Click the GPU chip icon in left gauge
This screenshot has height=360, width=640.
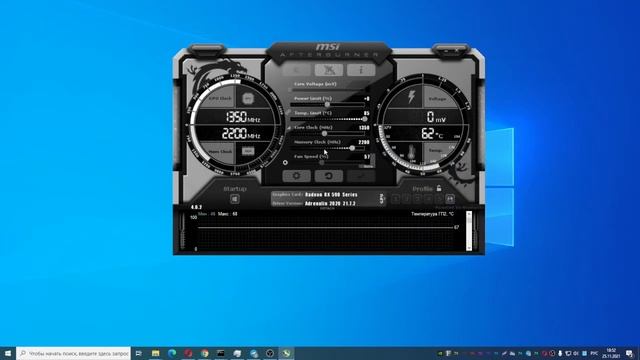pyautogui.click(x=248, y=98)
